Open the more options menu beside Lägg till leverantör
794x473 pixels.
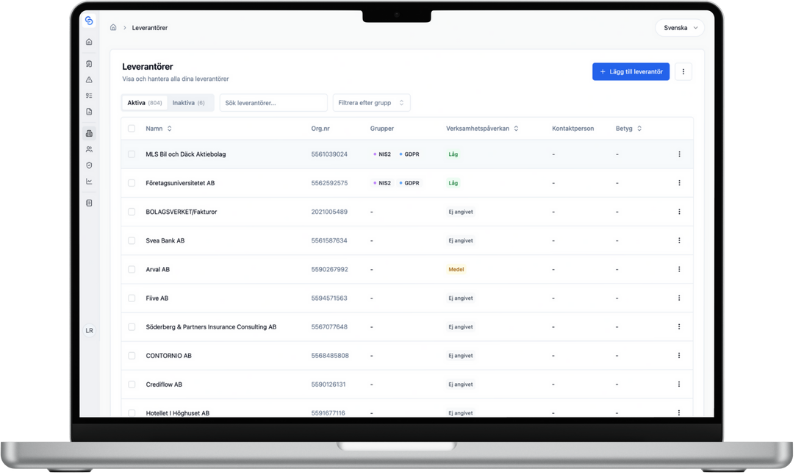(x=683, y=71)
